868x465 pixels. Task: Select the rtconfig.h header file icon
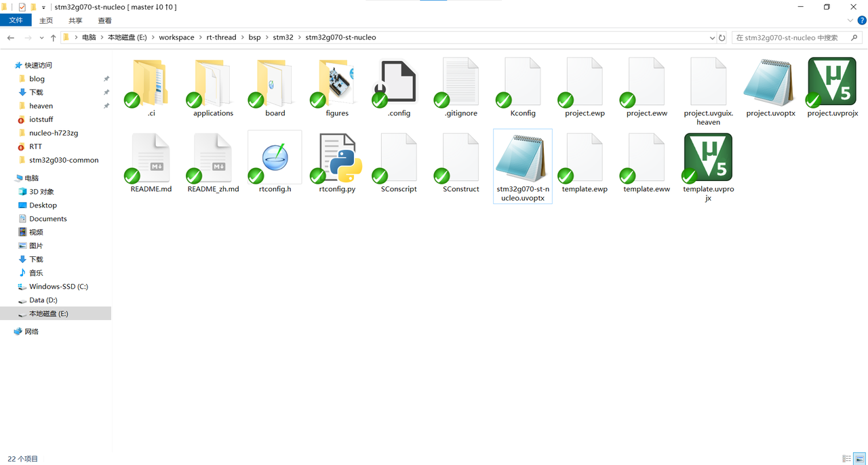tap(275, 159)
